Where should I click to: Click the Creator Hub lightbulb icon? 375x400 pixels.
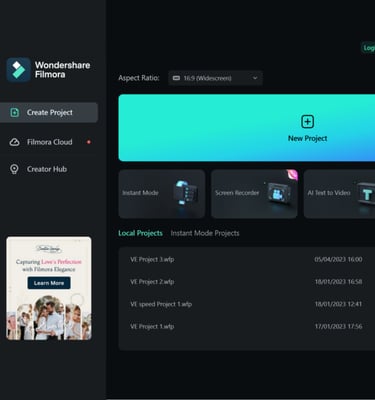coord(14,169)
